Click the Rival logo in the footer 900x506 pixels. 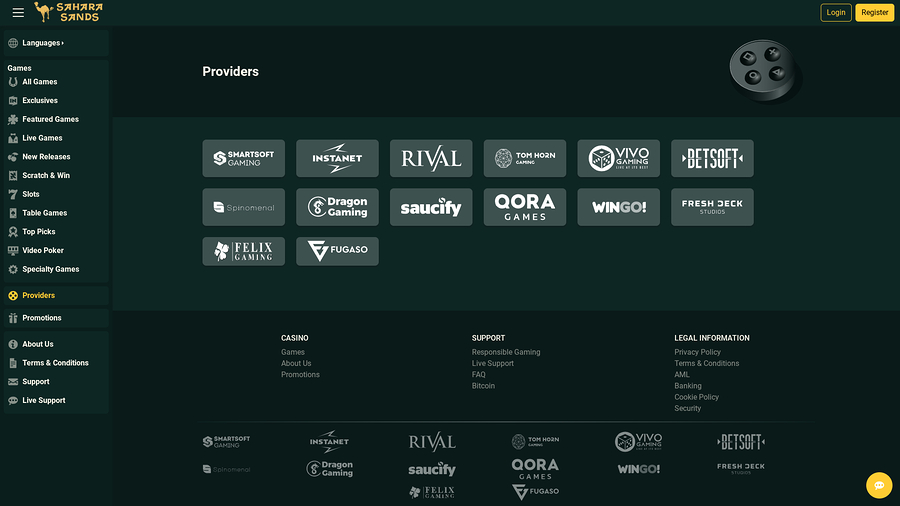pos(432,442)
